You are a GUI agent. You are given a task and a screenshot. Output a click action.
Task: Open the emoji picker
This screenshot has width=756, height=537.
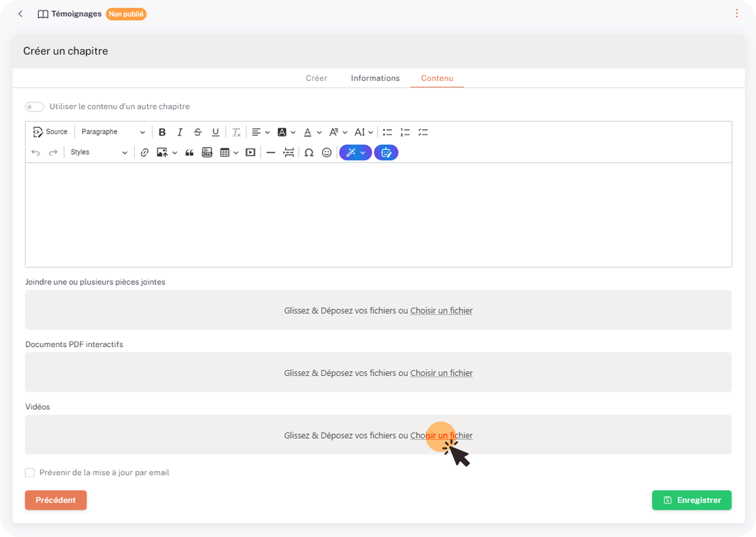point(326,153)
